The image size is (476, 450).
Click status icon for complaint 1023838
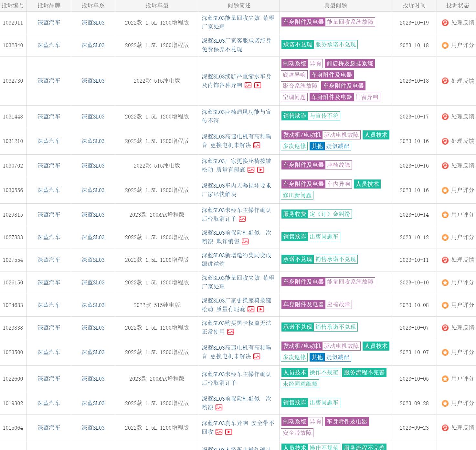coord(445,328)
